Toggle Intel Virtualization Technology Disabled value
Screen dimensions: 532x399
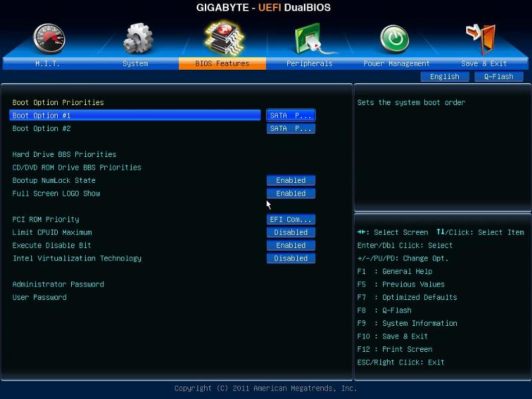click(x=291, y=259)
